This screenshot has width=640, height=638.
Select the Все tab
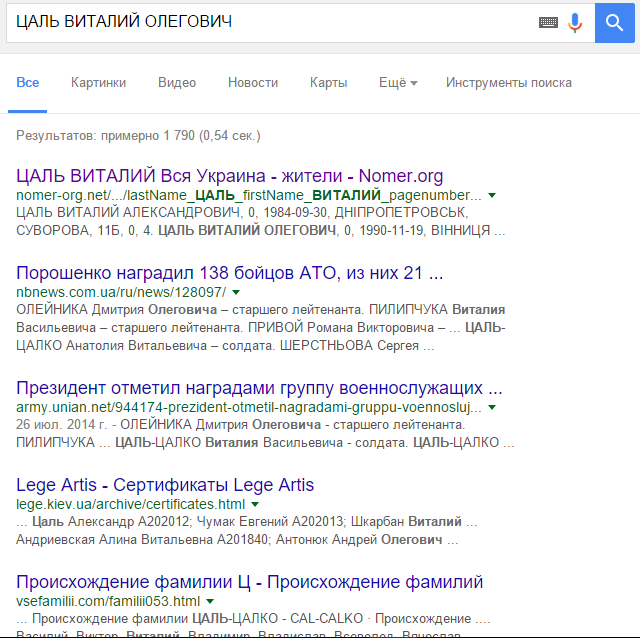tap(28, 82)
